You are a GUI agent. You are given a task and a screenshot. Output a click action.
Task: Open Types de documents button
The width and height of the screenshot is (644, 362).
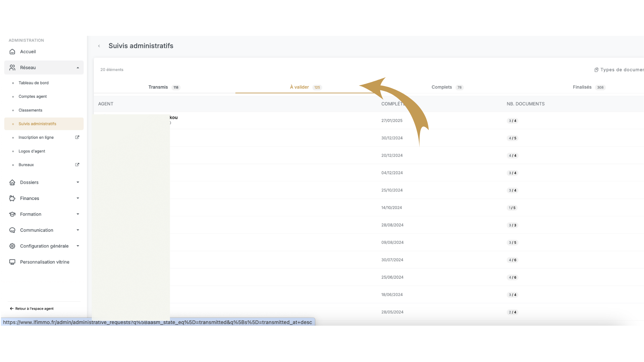click(619, 70)
